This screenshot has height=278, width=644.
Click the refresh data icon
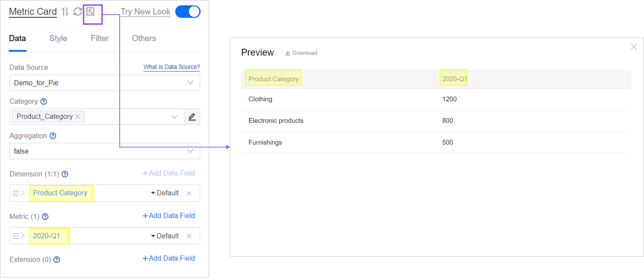tap(78, 12)
